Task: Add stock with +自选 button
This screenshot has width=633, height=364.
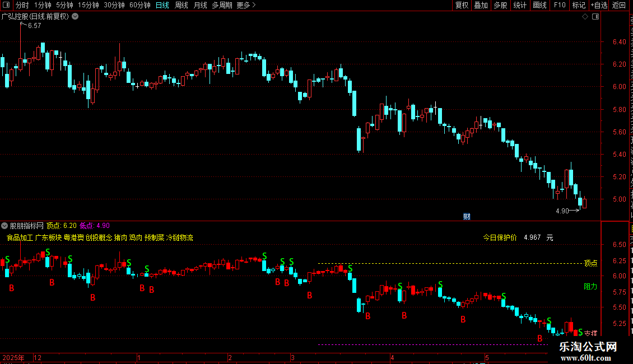Action: 599,5
